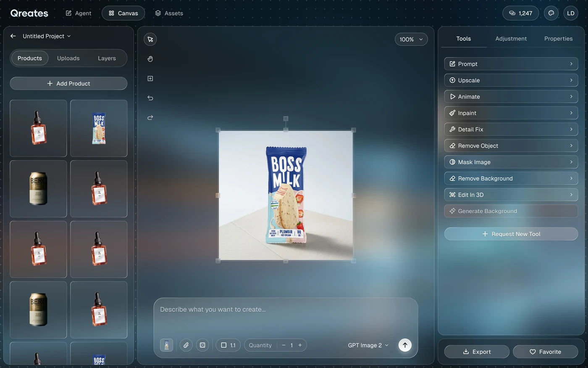Expand the Untitled Project dropdown
588x368 pixels.
47,36
